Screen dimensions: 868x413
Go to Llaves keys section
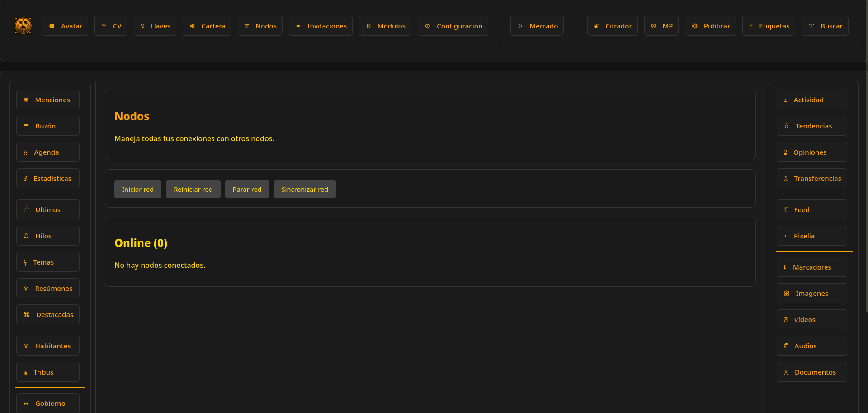(155, 26)
